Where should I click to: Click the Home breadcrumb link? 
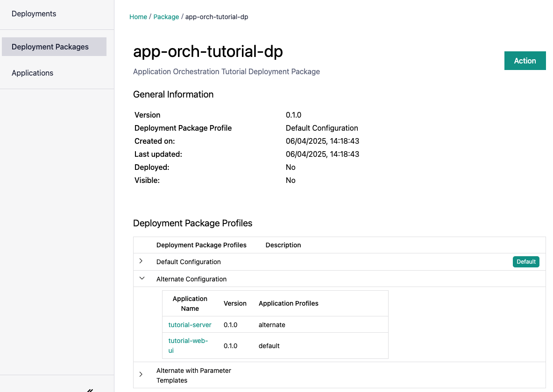[138, 17]
